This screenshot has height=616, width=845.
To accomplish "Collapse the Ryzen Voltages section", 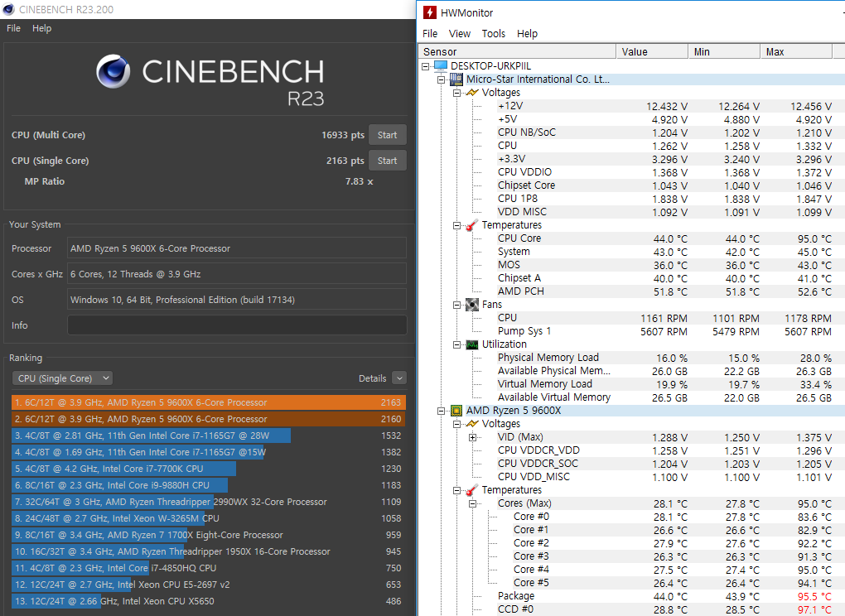I will coord(457,424).
